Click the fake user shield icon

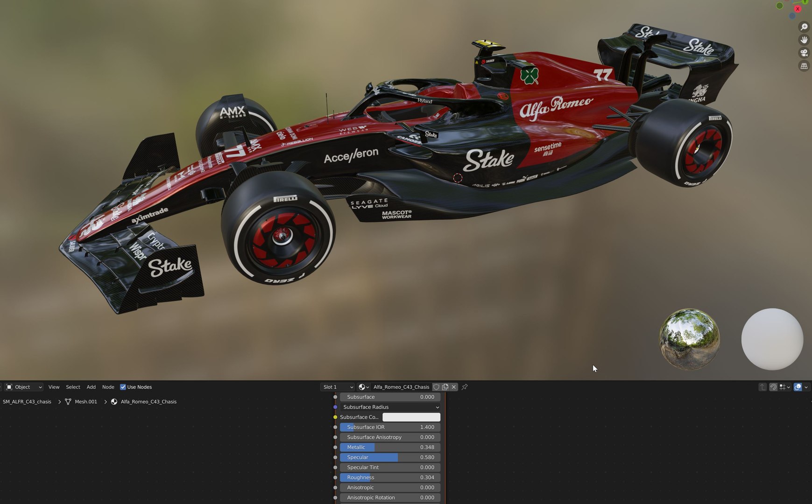(x=436, y=387)
